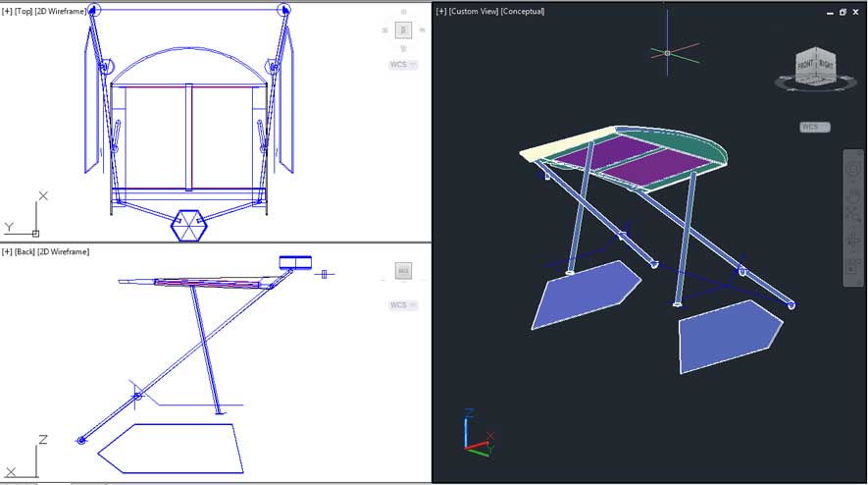Screen dimensions: 868x485
Task: Open the WCS dropdown in 3D viewport
Action: tap(813, 127)
